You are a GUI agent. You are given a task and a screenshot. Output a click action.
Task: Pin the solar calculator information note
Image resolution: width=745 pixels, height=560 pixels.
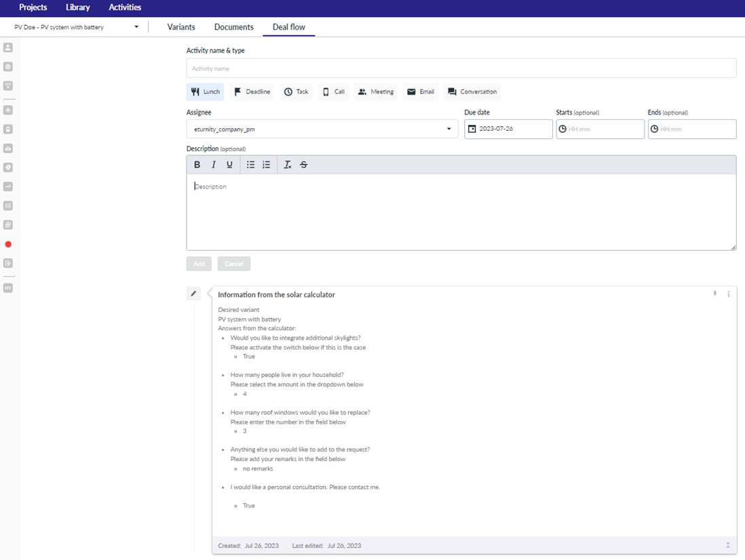tap(714, 294)
